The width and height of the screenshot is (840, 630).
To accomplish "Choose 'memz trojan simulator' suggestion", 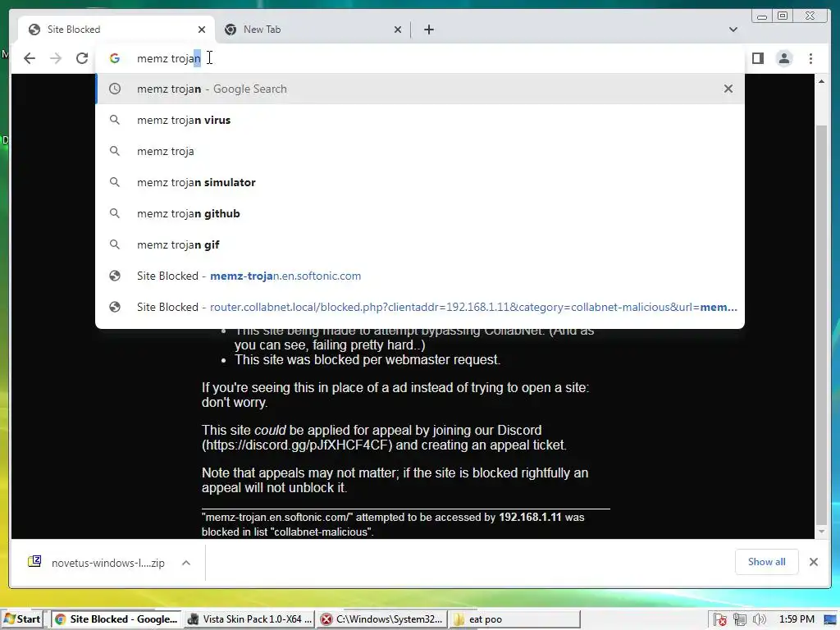I will [420, 182].
